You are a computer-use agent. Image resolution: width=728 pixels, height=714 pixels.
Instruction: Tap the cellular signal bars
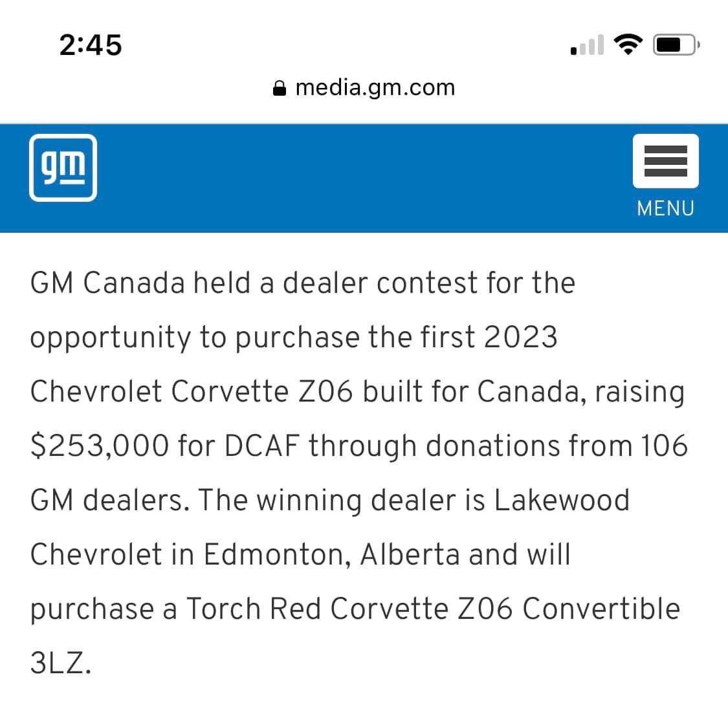pos(587,45)
